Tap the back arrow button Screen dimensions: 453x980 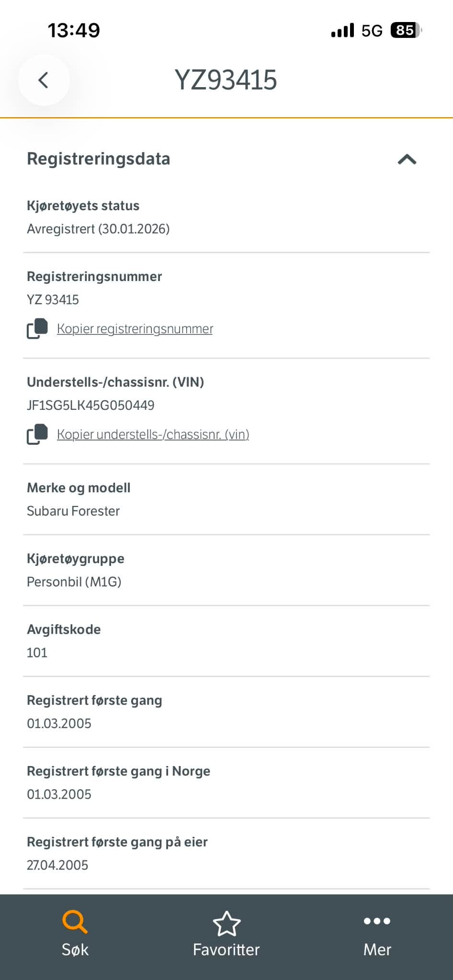click(44, 80)
